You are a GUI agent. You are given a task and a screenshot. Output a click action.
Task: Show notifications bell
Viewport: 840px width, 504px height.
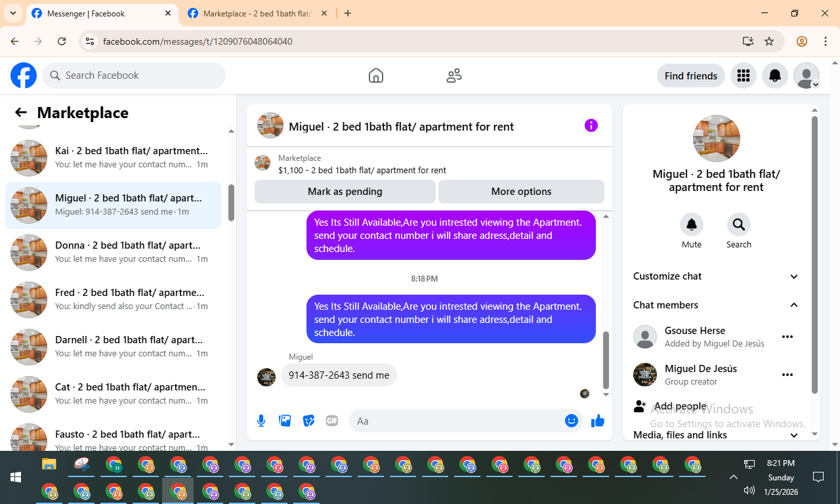(775, 75)
